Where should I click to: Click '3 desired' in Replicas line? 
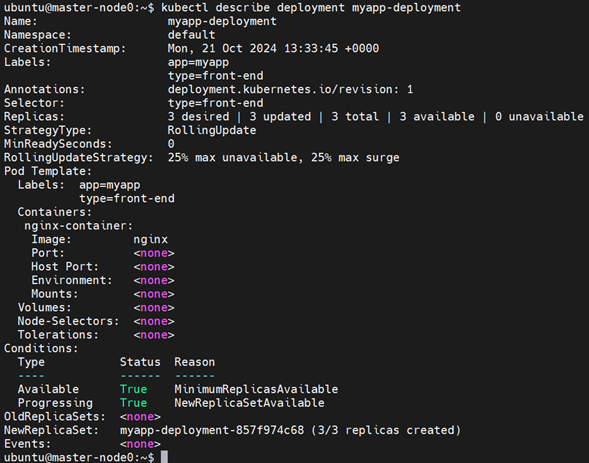[198, 117]
